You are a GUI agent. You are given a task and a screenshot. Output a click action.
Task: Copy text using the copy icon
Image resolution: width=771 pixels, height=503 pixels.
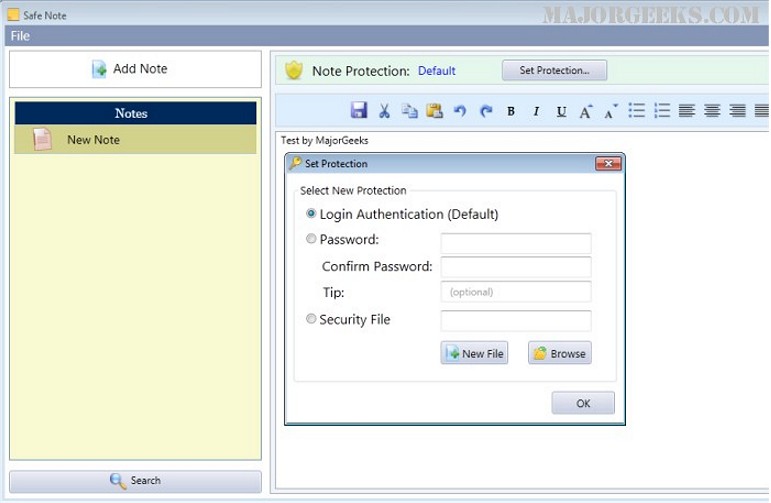[x=409, y=111]
